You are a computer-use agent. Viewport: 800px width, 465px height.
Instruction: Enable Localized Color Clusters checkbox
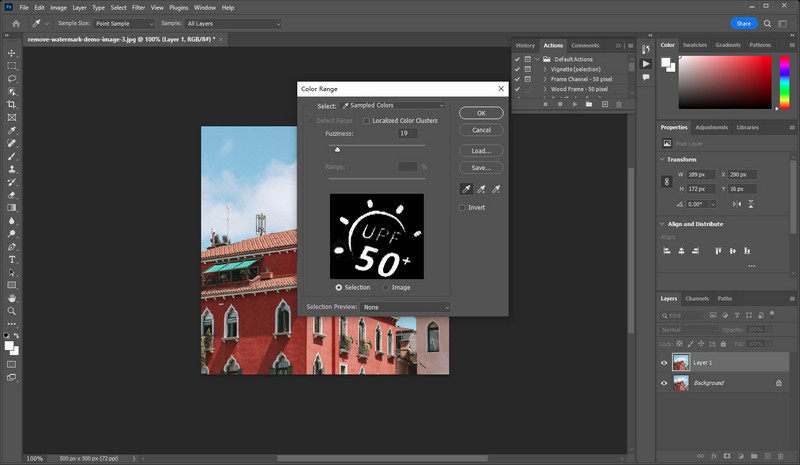pyautogui.click(x=366, y=121)
